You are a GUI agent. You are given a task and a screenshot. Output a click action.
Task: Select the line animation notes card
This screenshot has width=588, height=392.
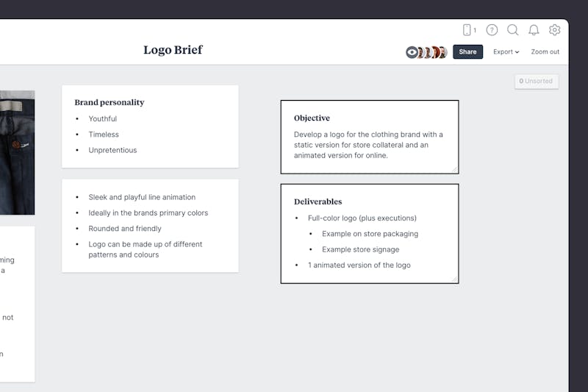[x=150, y=226]
